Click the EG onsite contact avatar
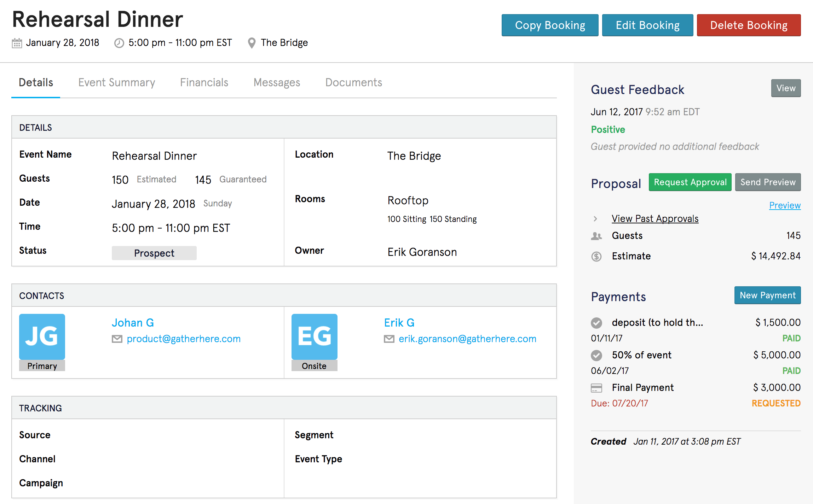 tap(314, 336)
